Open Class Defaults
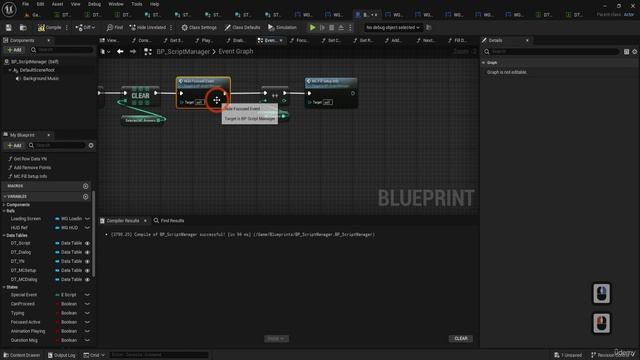 pos(242,28)
